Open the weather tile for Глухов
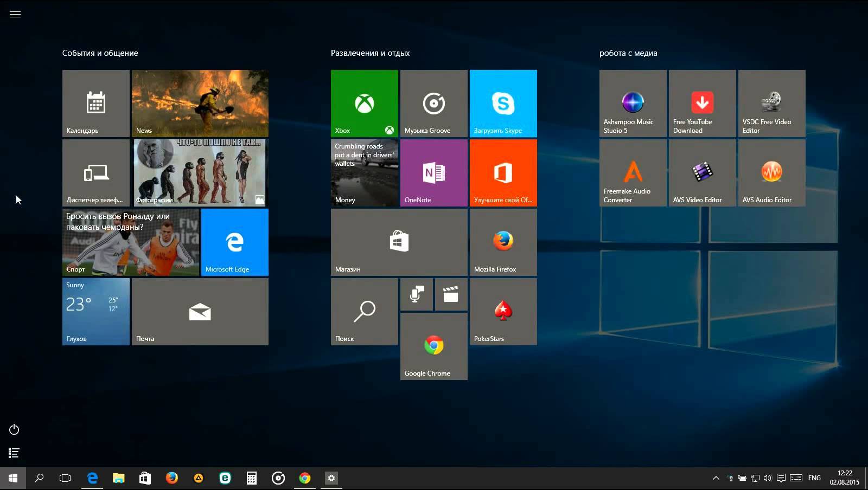 pos(96,311)
